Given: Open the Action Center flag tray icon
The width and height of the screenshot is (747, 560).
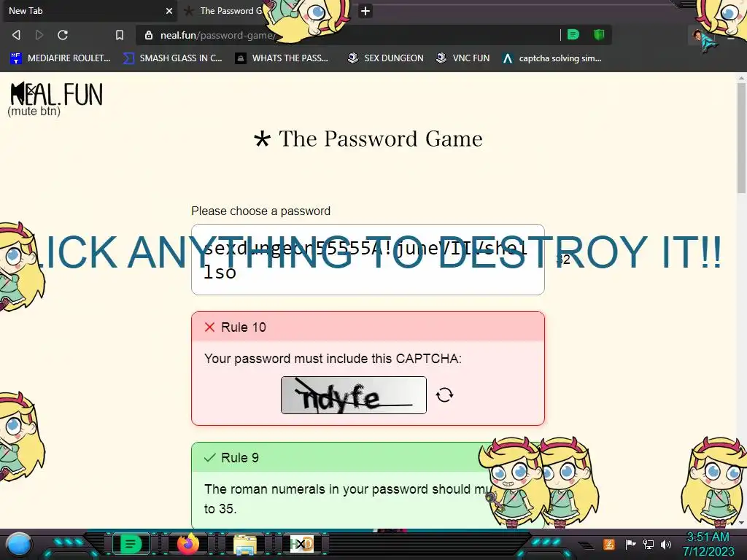Looking at the screenshot, I should 631,544.
